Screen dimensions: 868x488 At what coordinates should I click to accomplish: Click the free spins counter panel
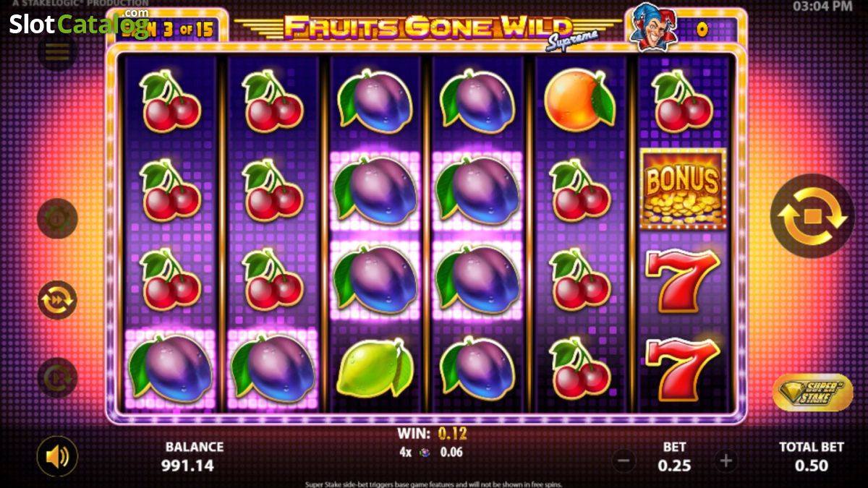tap(168, 28)
